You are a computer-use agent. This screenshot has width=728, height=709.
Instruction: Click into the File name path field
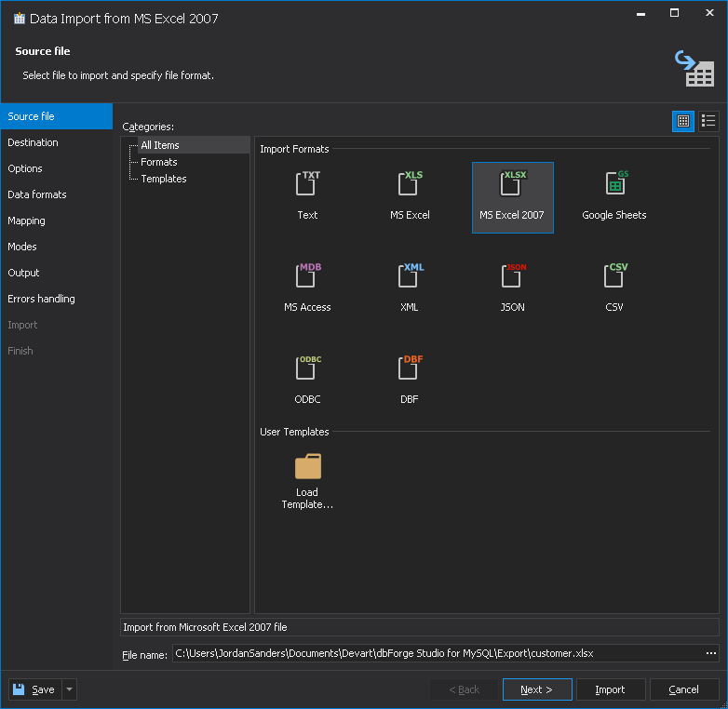tap(438, 653)
